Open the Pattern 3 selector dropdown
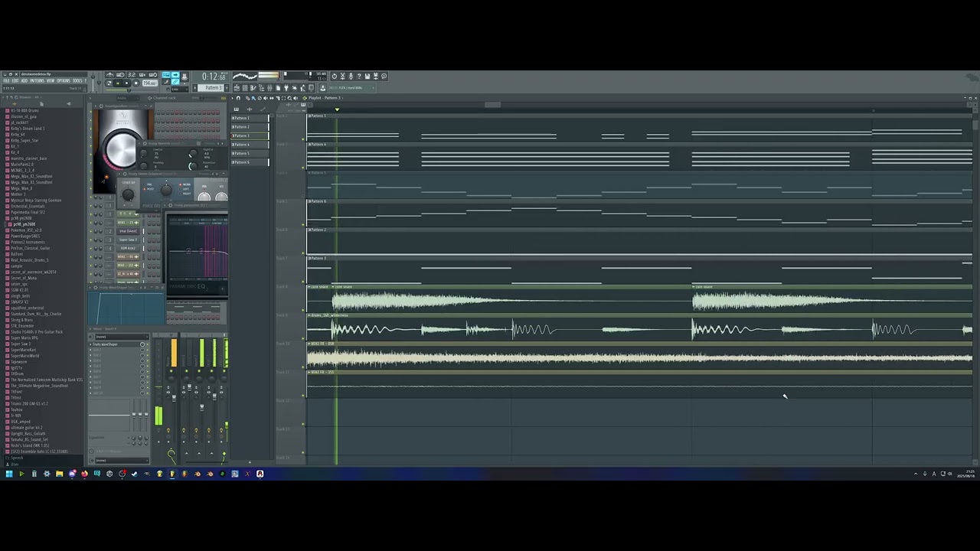Image resolution: width=980 pixels, height=551 pixels. [x=213, y=88]
